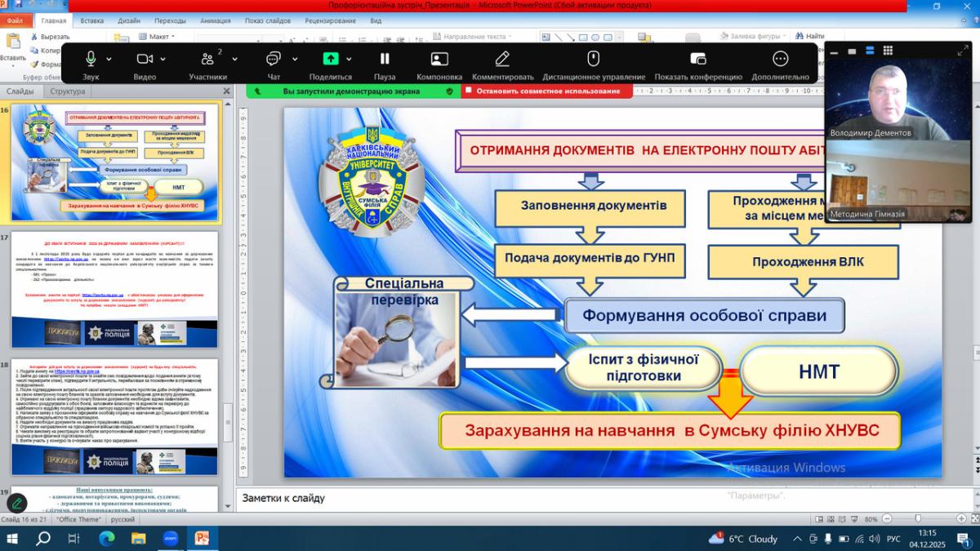Expand the share options arrow beside Поделиться
This screenshot has height=551, width=980.
(x=349, y=59)
